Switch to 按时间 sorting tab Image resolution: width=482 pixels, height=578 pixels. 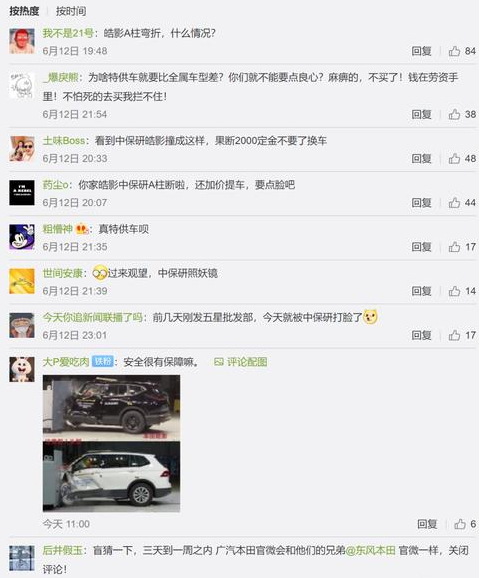pyautogui.click(x=71, y=11)
